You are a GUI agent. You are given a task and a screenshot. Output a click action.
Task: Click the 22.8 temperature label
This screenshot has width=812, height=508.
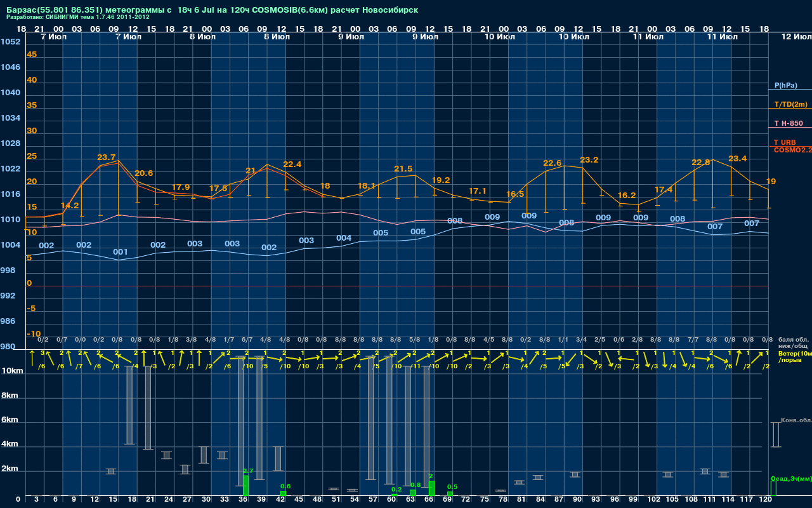tap(700, 163)
